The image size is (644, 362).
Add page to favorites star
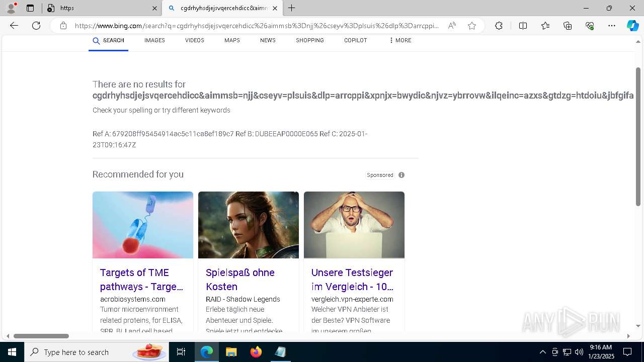472,26
